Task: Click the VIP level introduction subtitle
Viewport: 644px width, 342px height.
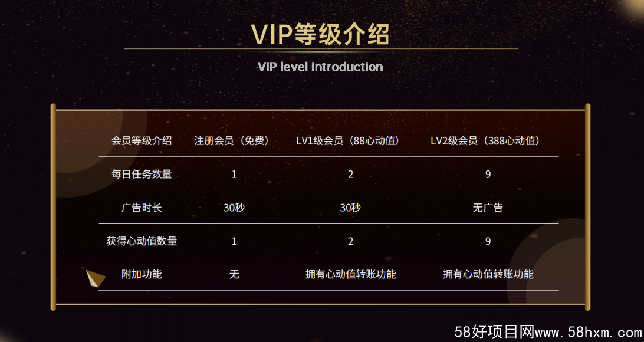Action: [x=320, y=67]
